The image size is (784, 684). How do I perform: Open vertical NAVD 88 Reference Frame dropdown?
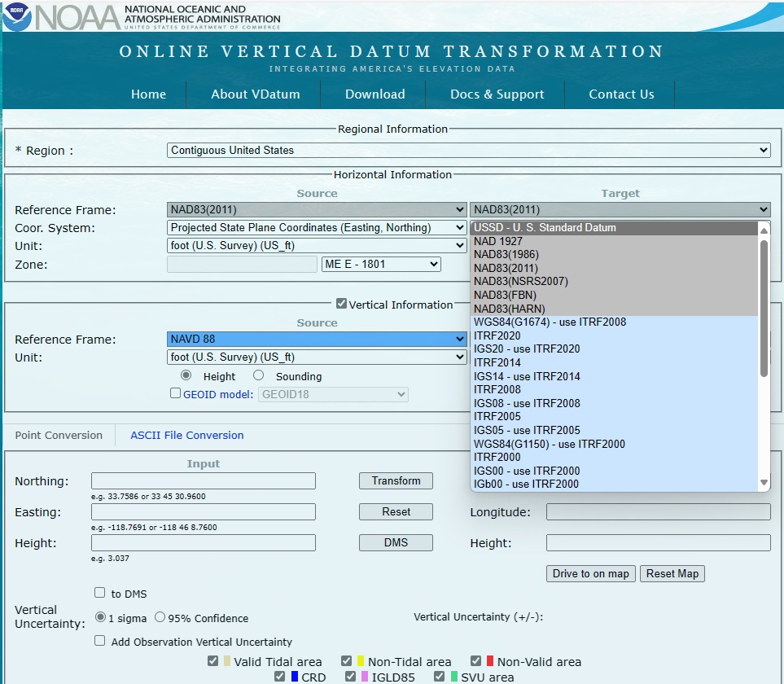[317, 339]
